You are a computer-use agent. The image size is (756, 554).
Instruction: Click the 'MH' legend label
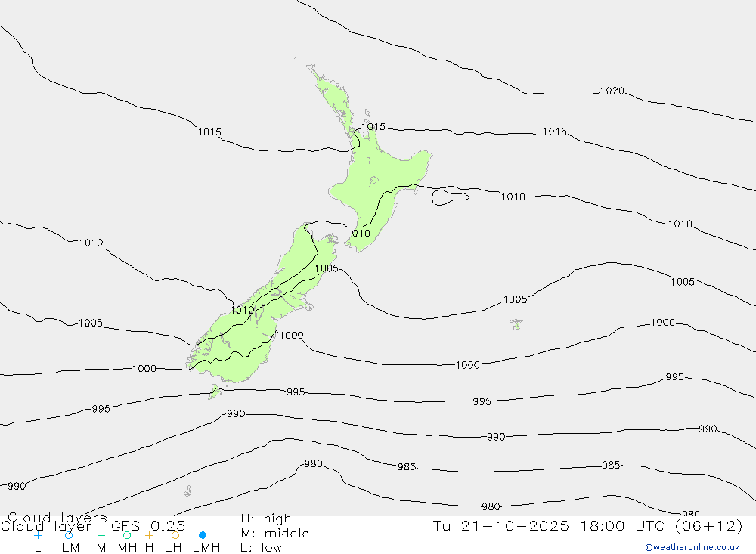tap(127, 548)
